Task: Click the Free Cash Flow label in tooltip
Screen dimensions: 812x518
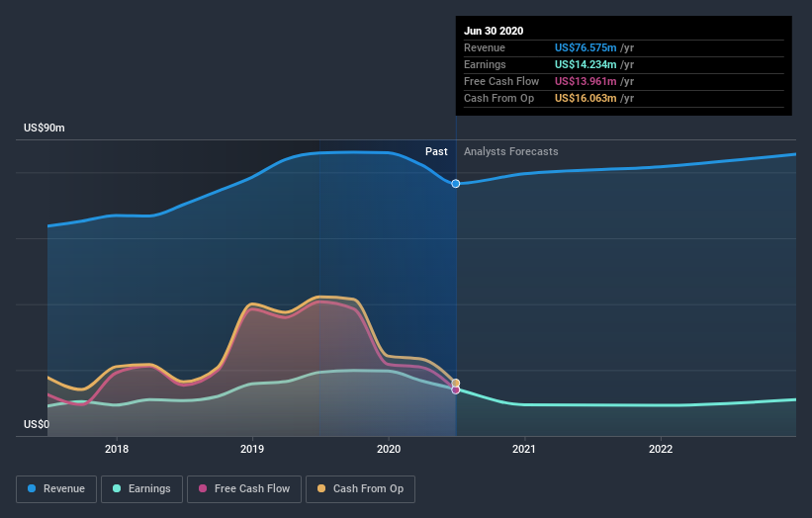Action: coord(501,81)
